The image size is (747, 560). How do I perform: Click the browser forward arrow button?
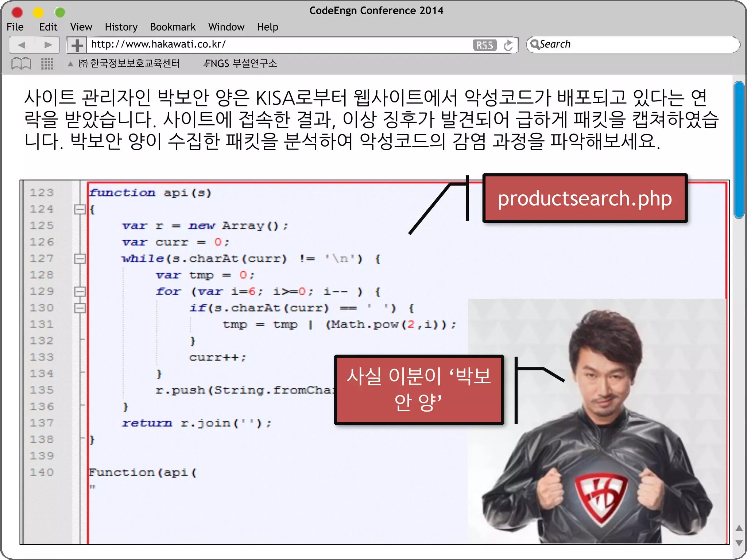point(48,45)
